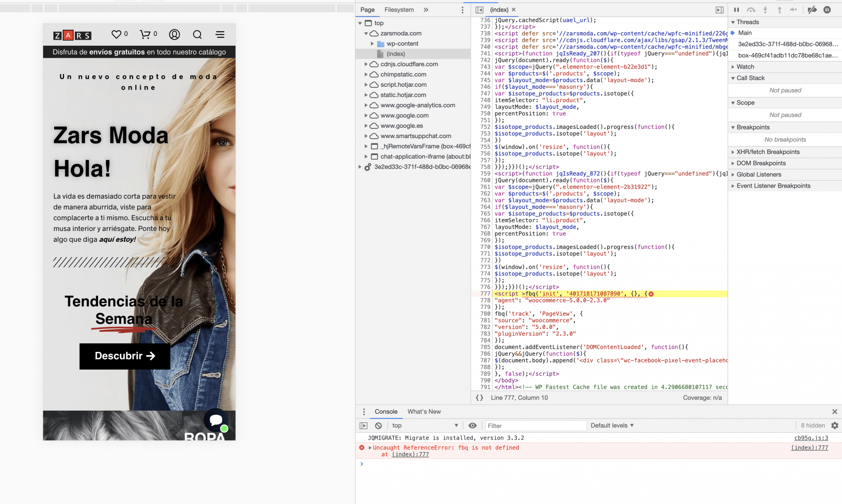Collapse the Threads section
This screenshot has height=504, width=842.
733,22
